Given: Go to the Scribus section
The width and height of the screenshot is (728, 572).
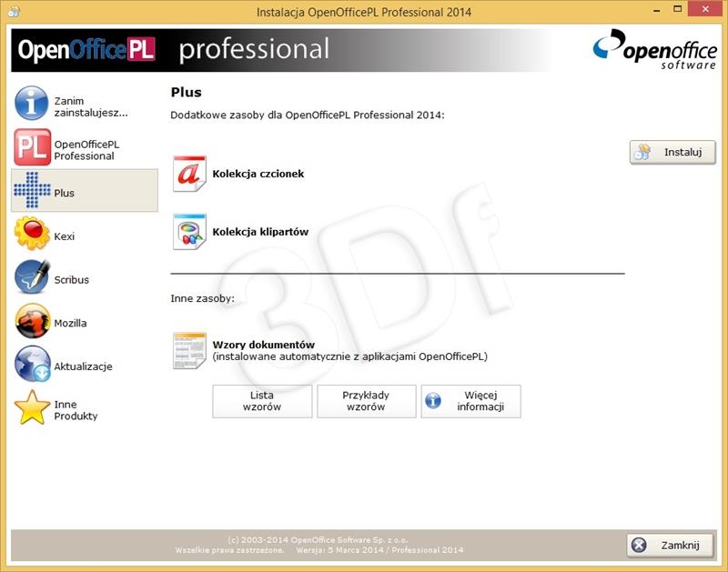Looking at the screenshot, I should click(85, 277).
